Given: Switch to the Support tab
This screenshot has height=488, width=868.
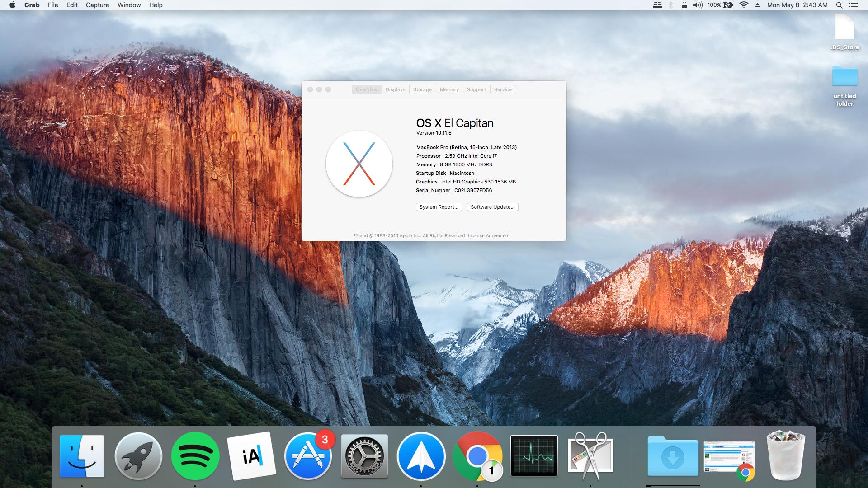Looking at the screenshot, I should point(476,89).
